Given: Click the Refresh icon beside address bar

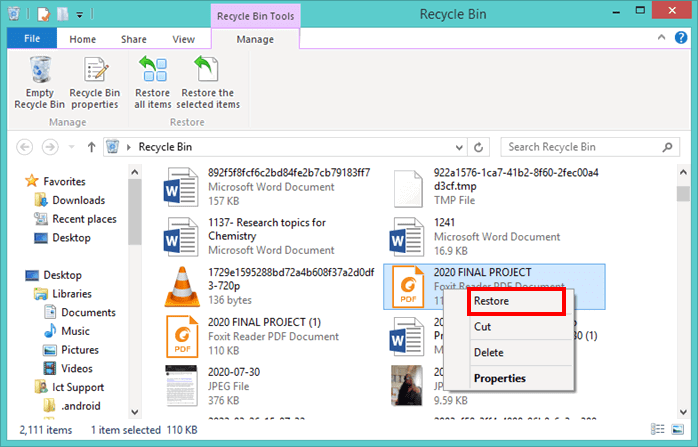Looking at the screenshot, I should [479, 147].
